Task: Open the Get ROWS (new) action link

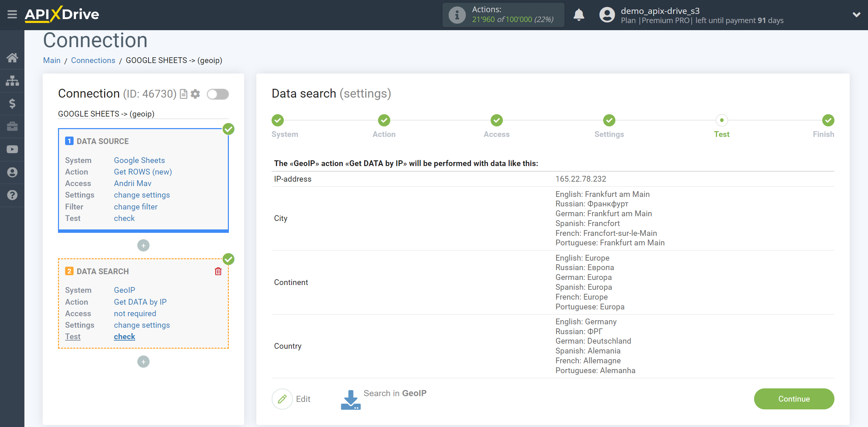Action: pos(143,172)
